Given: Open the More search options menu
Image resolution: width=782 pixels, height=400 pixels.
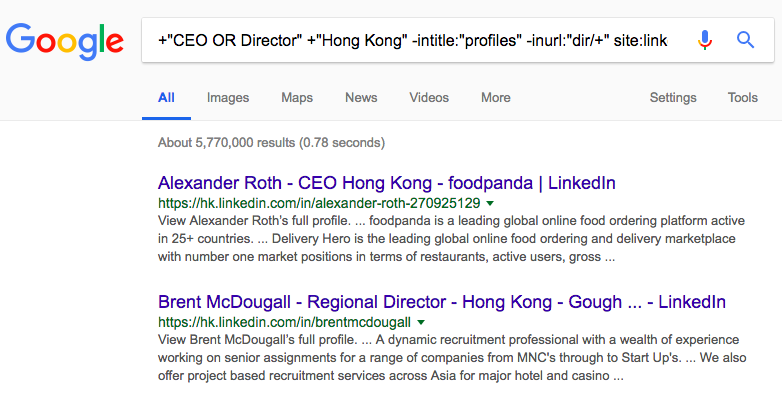Looking at the screenshot, I should tap(496, 98).
